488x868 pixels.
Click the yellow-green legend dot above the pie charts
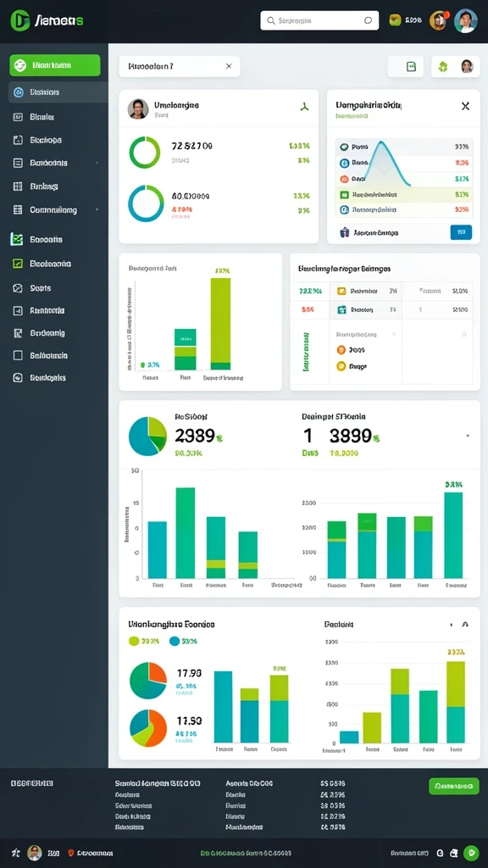tap(134, 641)
